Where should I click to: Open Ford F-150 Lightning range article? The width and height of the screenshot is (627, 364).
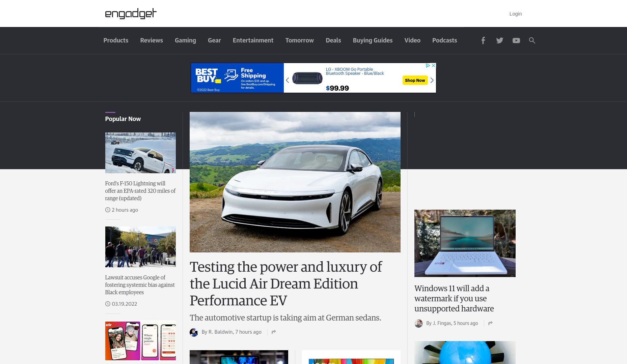point(140,191)
